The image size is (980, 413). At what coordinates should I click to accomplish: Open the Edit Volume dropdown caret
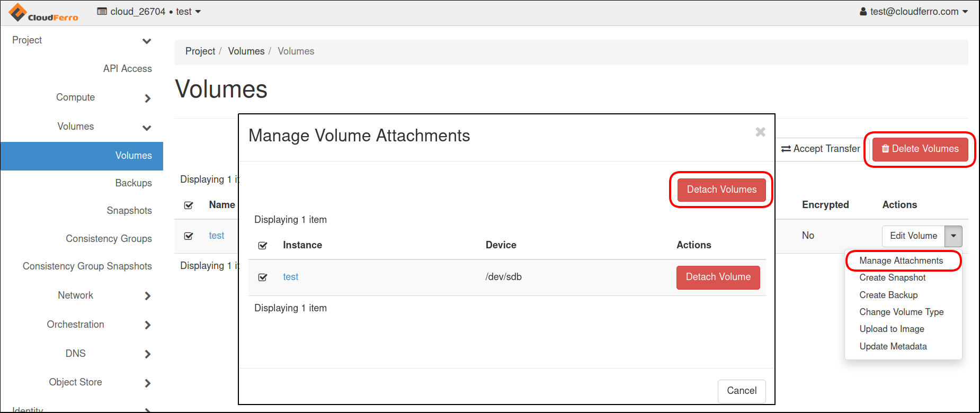point(953,236)
